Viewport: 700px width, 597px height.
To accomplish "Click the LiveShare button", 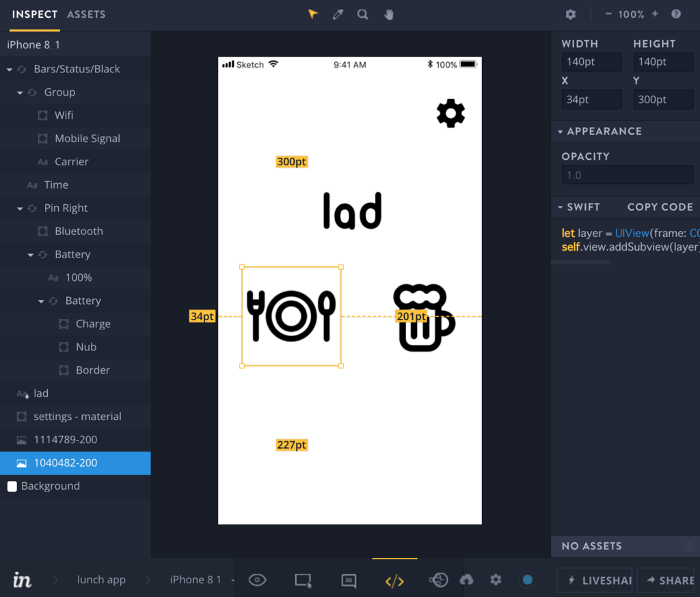I will pos(595,580).
